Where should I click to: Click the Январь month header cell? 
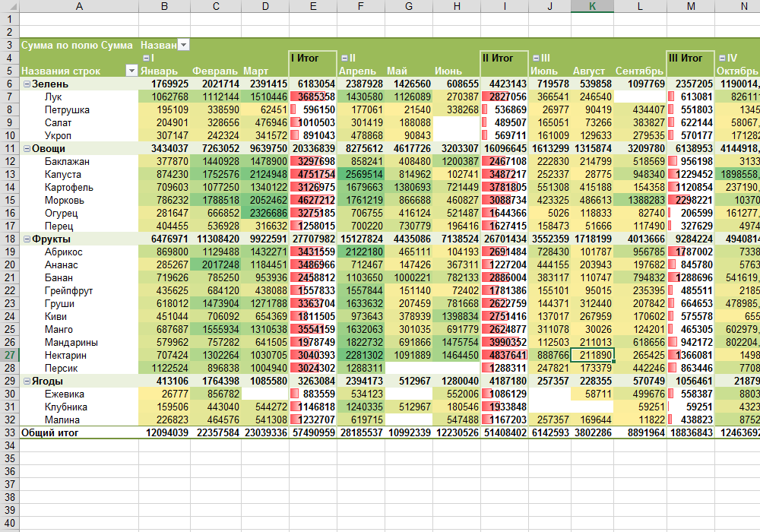click(164, 71)
